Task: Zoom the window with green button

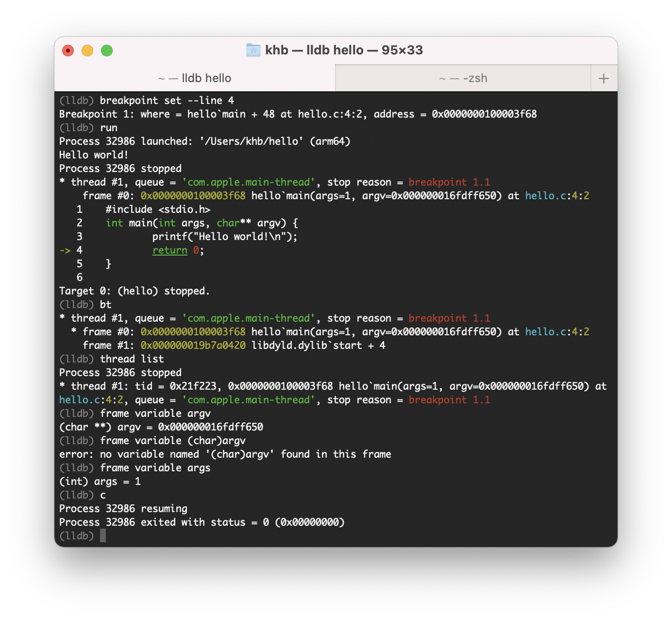Action: pos(107,51)
